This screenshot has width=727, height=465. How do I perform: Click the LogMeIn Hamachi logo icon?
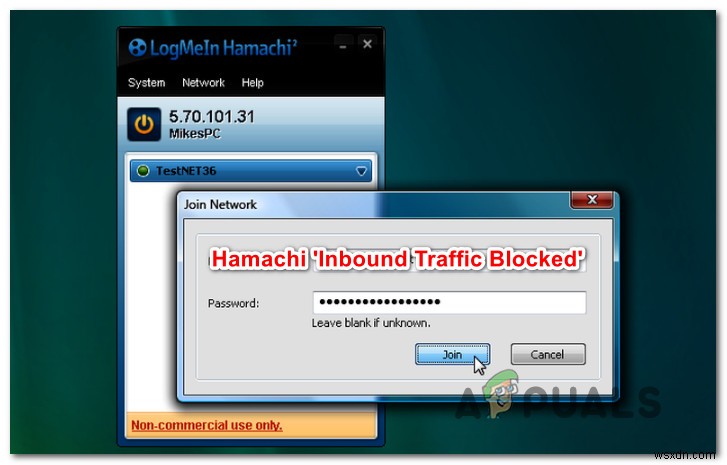[137, 47]
